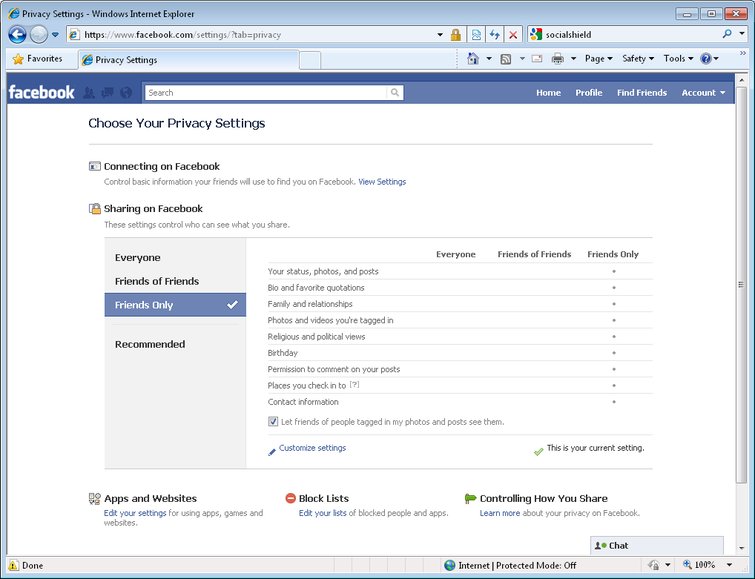Click the zoom magnifier 100% button
The width and height of the screenshot is (755, 579).
click(699, 565)
